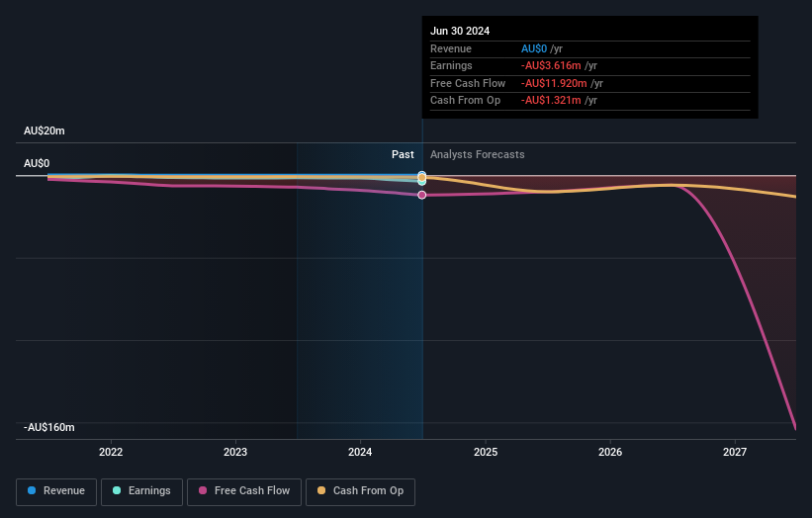This screenshot has width=812, height=518.
Task: Click the AU$0 y-axis label
Action: (x=37, y=163)
